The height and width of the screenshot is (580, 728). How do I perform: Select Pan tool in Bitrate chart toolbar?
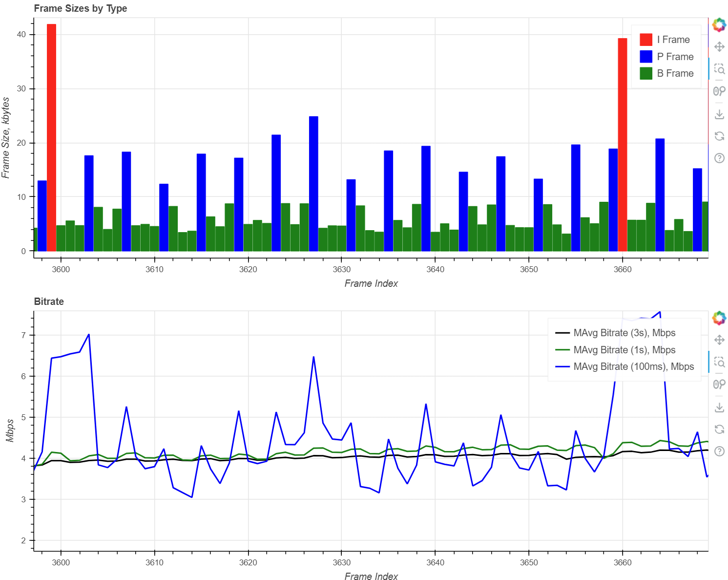[x=719, y=340]
